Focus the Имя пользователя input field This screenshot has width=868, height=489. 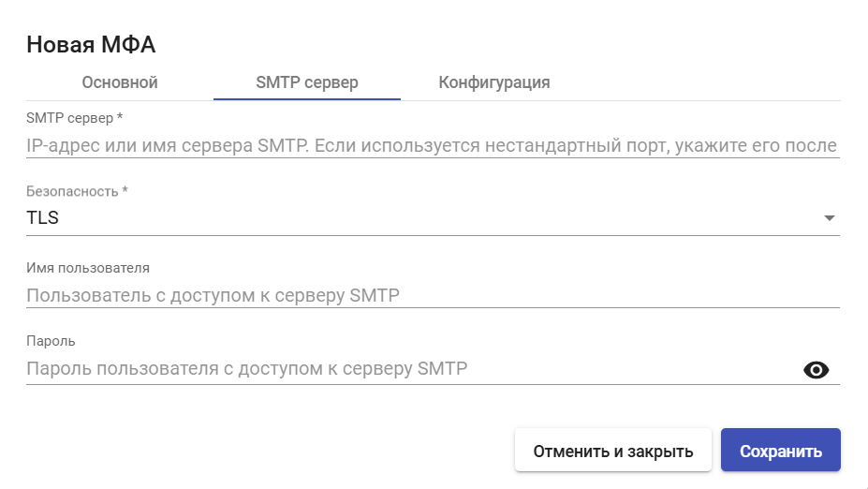433,295
